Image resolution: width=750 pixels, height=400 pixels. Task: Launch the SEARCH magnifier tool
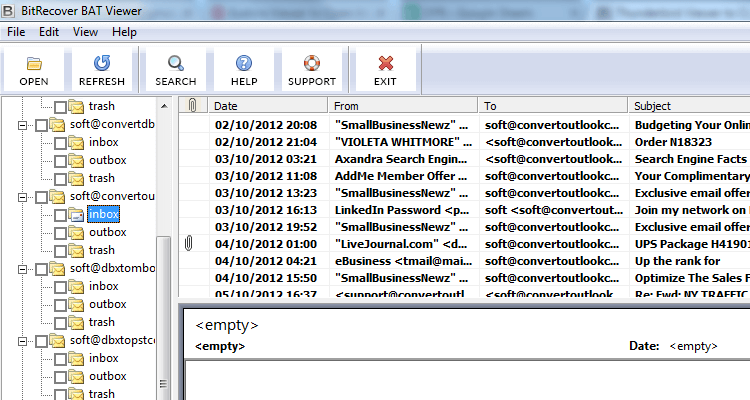point(176,70)
